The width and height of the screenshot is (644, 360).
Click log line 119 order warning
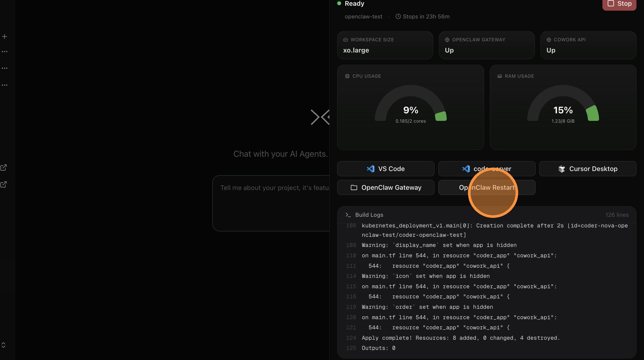tap(427, 307)
